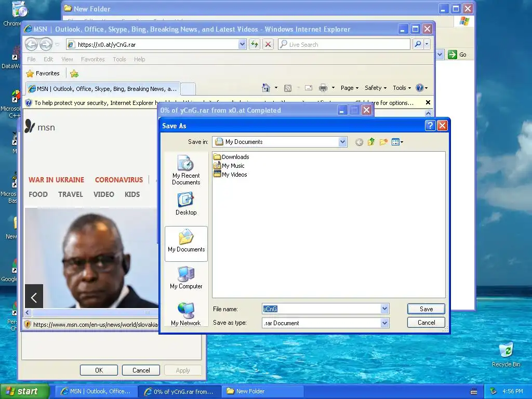Open the Page dropdown menu

350,88
